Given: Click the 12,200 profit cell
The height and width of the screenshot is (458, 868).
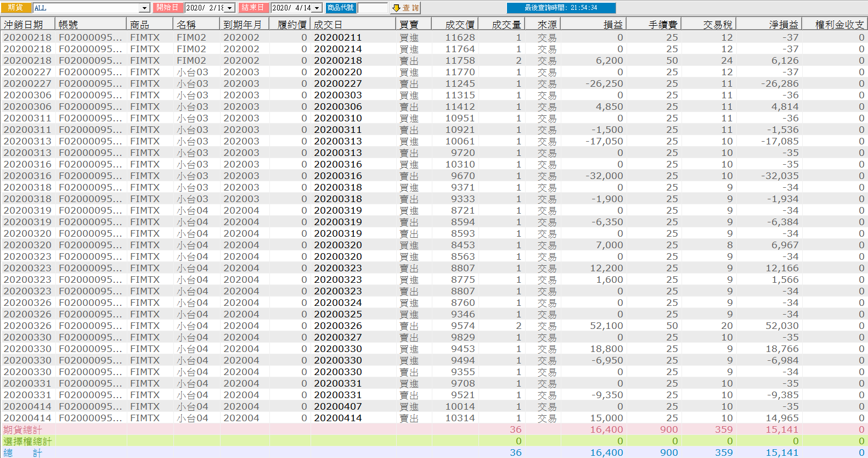Looking at the screenshot, I should click(x=607, y=268).
